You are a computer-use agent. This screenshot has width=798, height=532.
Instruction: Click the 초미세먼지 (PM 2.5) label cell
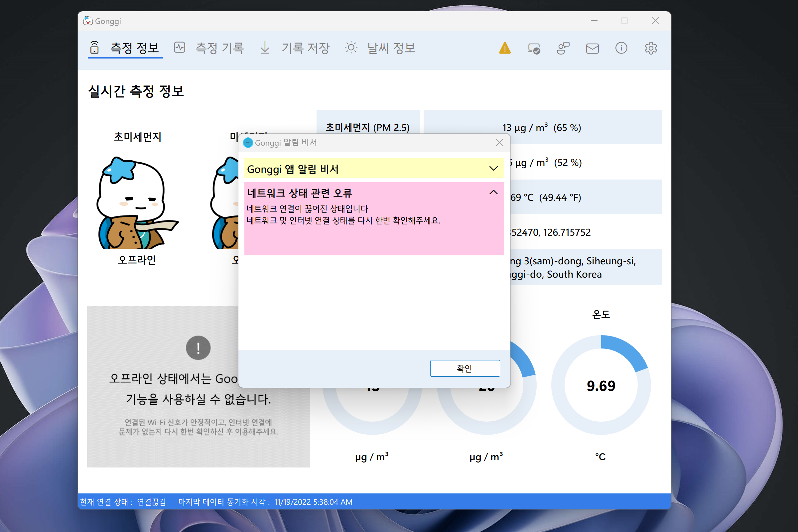pos(368,127)
